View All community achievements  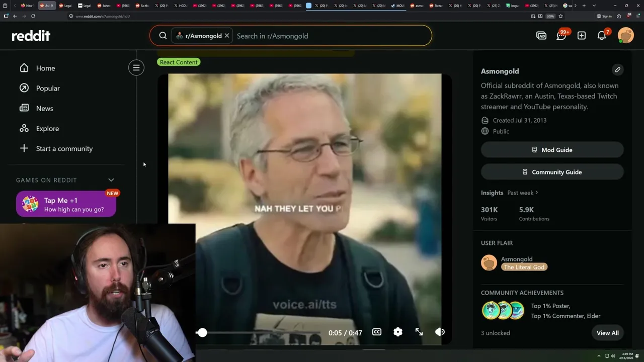pos(607,333)
